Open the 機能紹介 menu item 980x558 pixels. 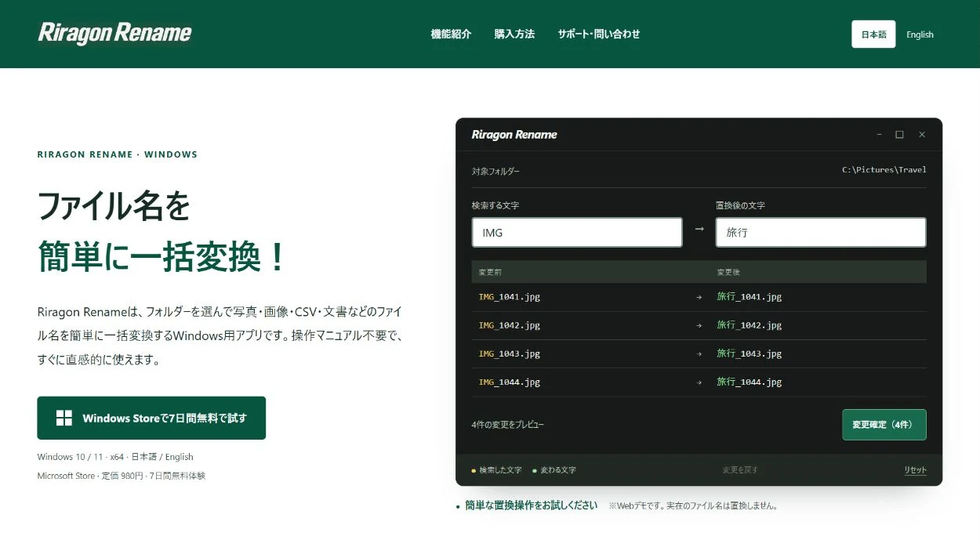coord(451,34)
